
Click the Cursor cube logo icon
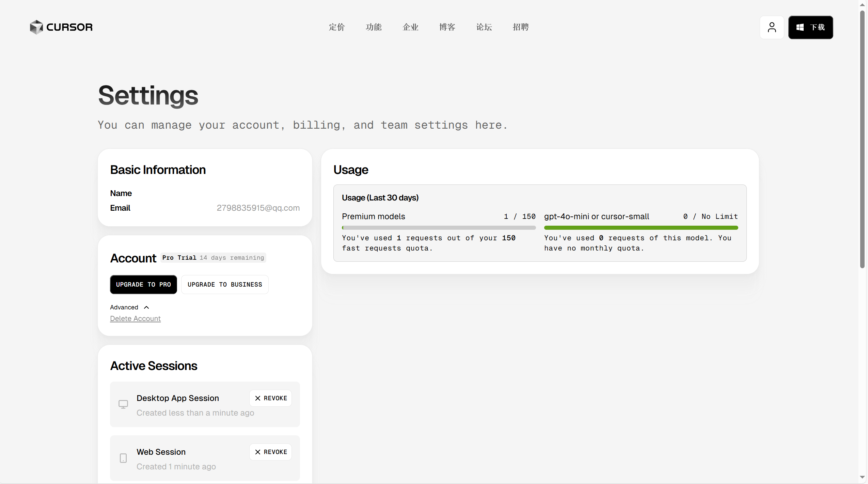pos(36,27)
